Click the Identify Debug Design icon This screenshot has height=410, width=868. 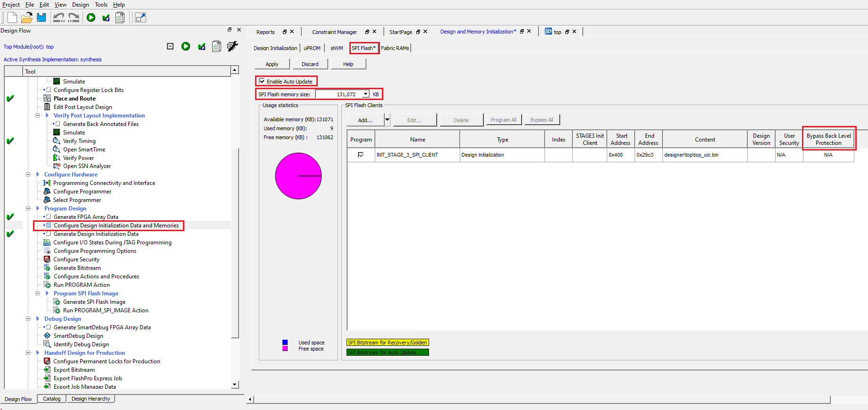(x=47, y=344)
